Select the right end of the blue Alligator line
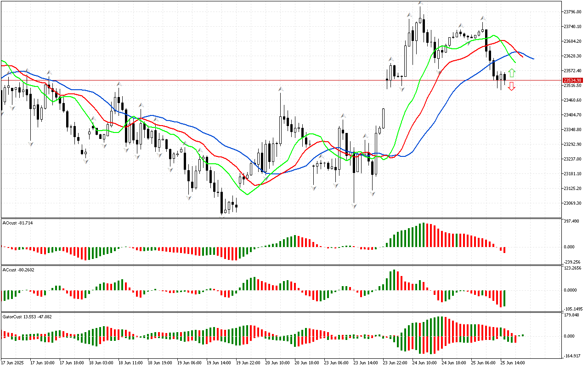The height and width of the screenshot is (368, 588). click(x=533, y=58)
